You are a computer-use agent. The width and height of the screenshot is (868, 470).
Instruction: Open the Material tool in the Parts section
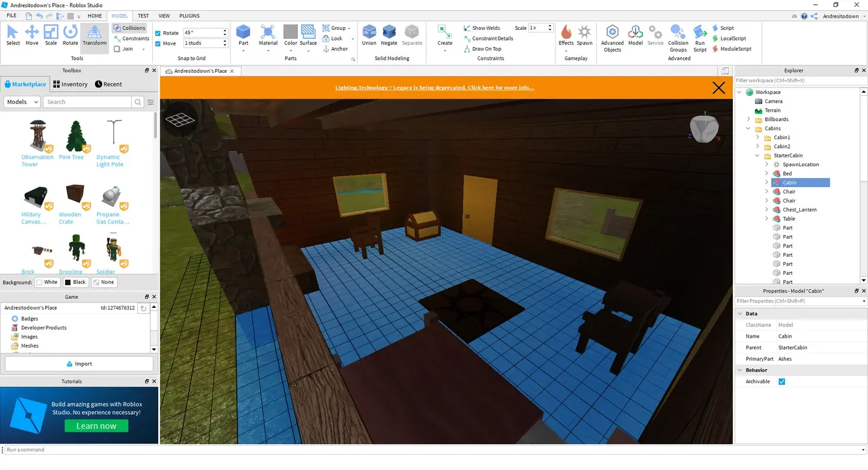coord(268,35)
